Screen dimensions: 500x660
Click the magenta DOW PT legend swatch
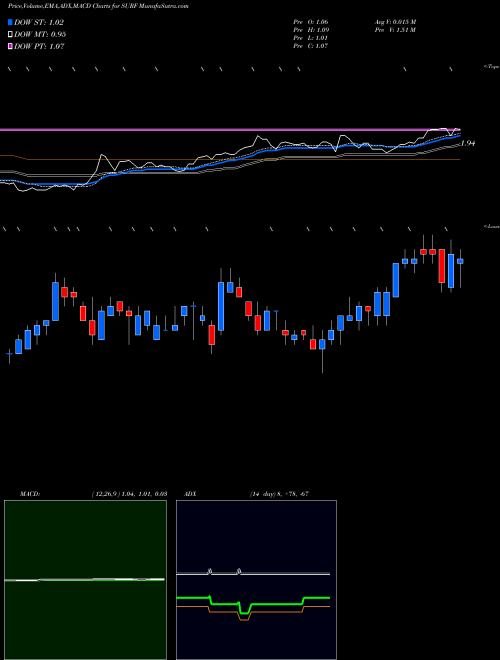click(x=11, y=46)
